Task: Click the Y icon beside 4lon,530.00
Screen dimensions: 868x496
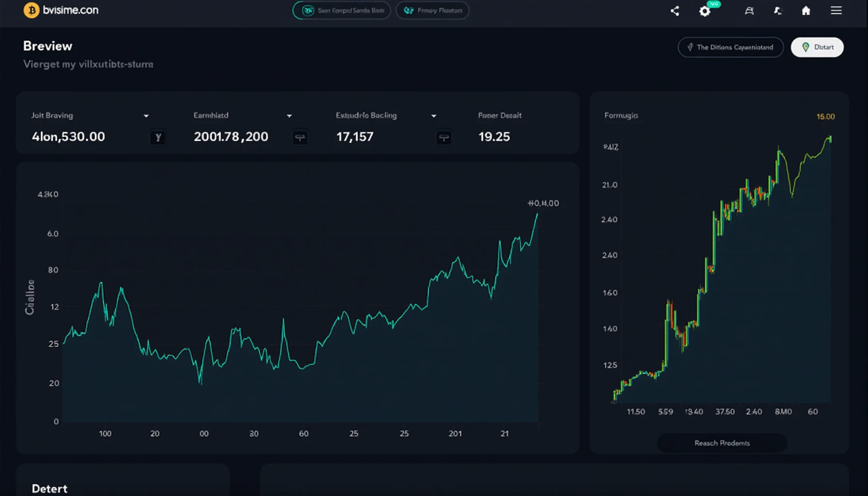Action: (x=157, y=138)
